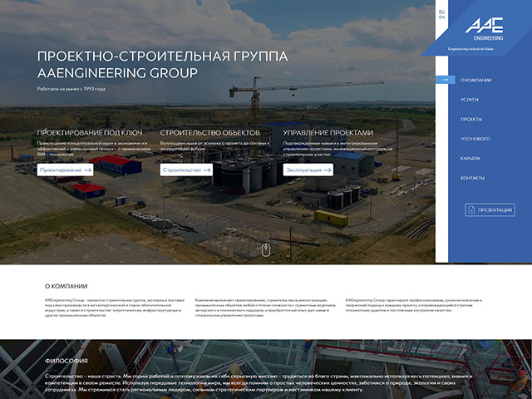Click the paragraph starting 'Строительство – наша страсть'
Viewport: 532px width, 399px height.
pos(259,383)
